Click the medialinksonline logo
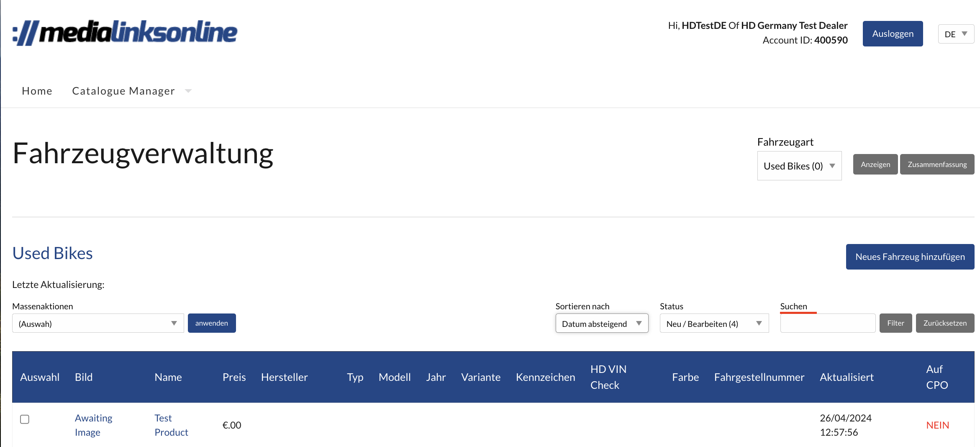Viewport: 980px width, 447px height. [x=125, y=33]
